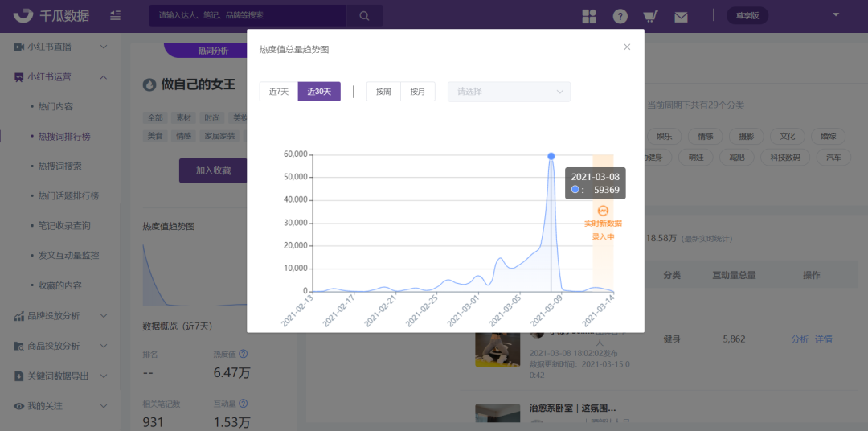Screen dimensions: 868x431
Task: Click the search magnifier icon
Action: pyautogui.click(x=364, y=15)
